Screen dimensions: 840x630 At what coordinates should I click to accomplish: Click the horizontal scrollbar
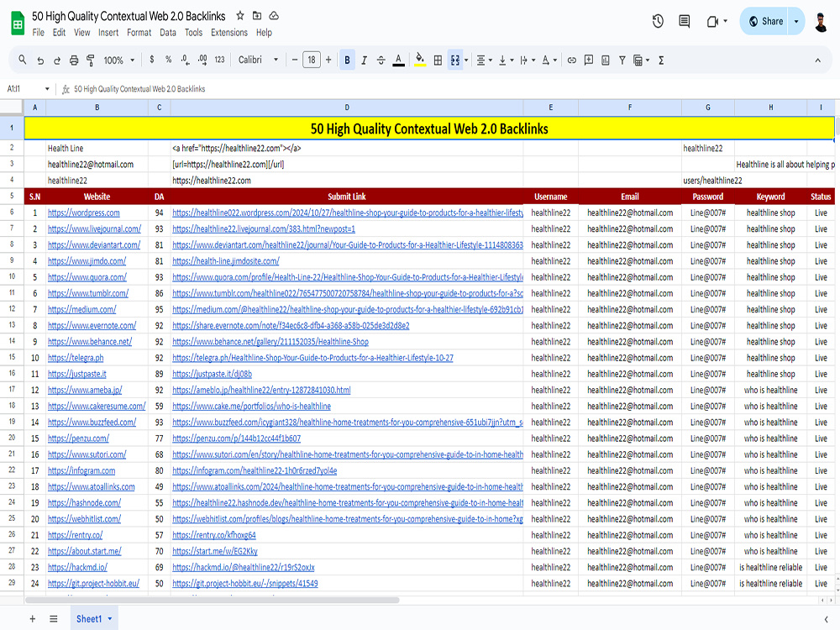click(x=212, y=600)
